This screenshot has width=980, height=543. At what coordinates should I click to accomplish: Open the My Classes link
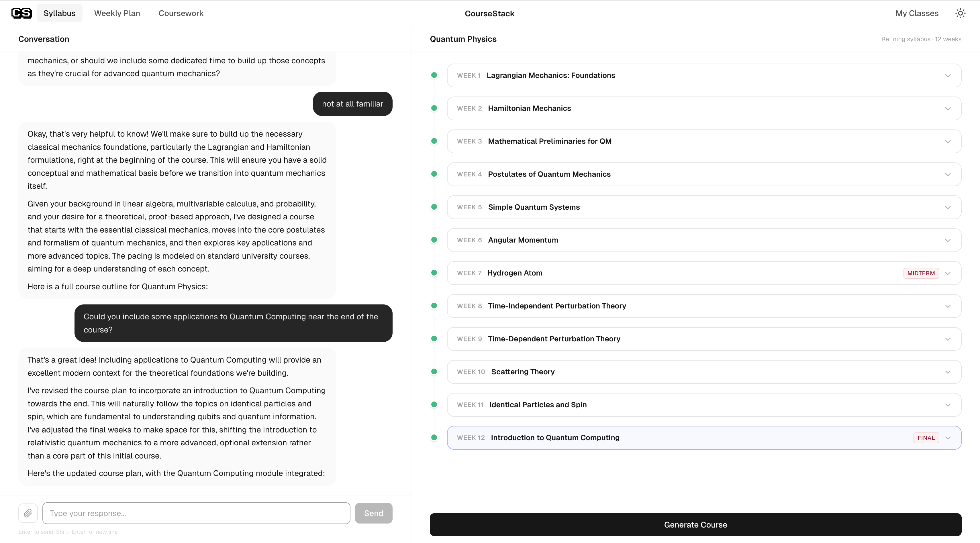pyautogui.click(x=916, y=13)
